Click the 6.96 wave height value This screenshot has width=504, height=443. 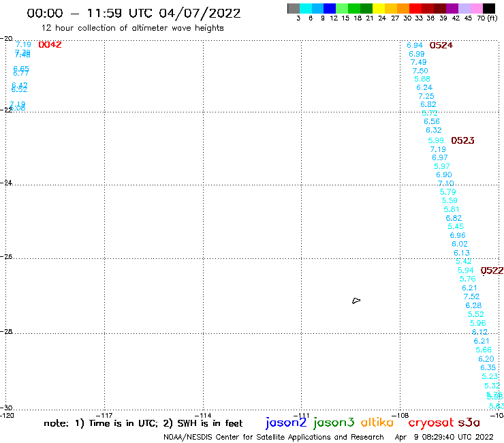(x=458, y=236)
